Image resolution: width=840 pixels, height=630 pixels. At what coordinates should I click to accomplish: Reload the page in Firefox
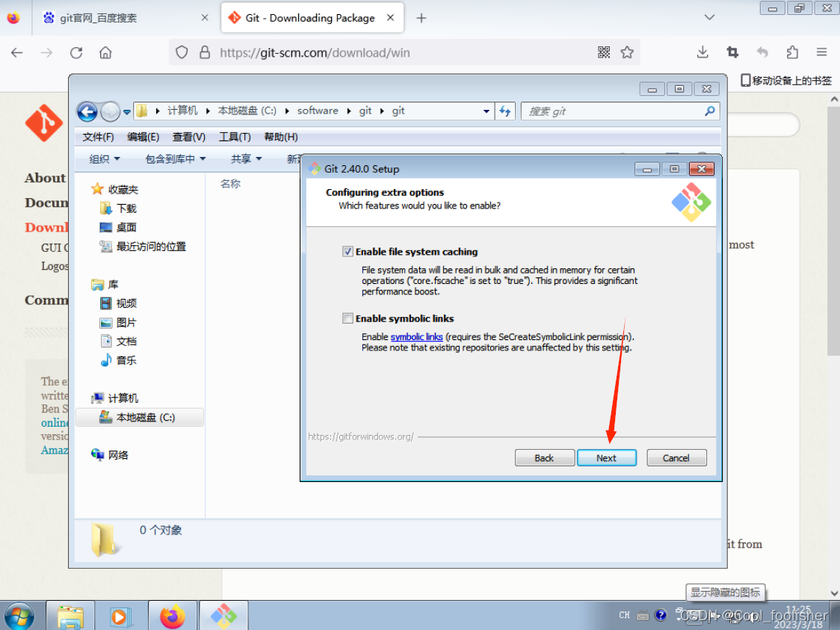(x=76, y=52)
